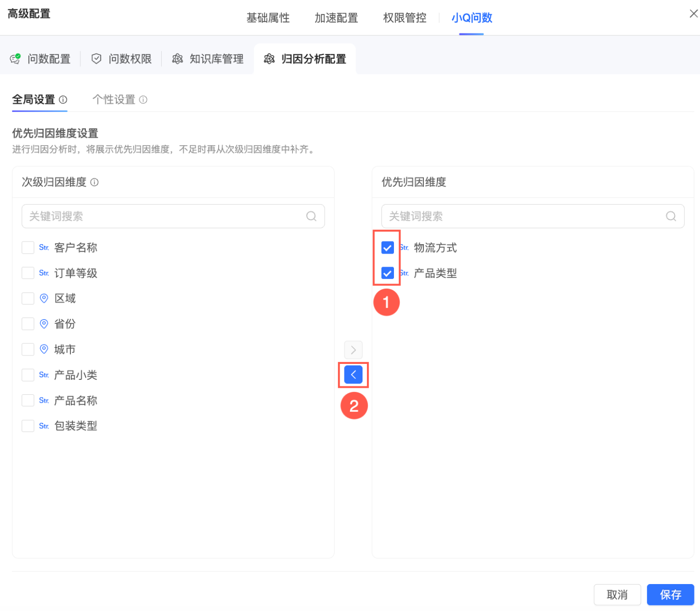The width and height of the screenshot is (700, 611).
Task: Check the 产品名称 checkbox
Action: [28, 400]
